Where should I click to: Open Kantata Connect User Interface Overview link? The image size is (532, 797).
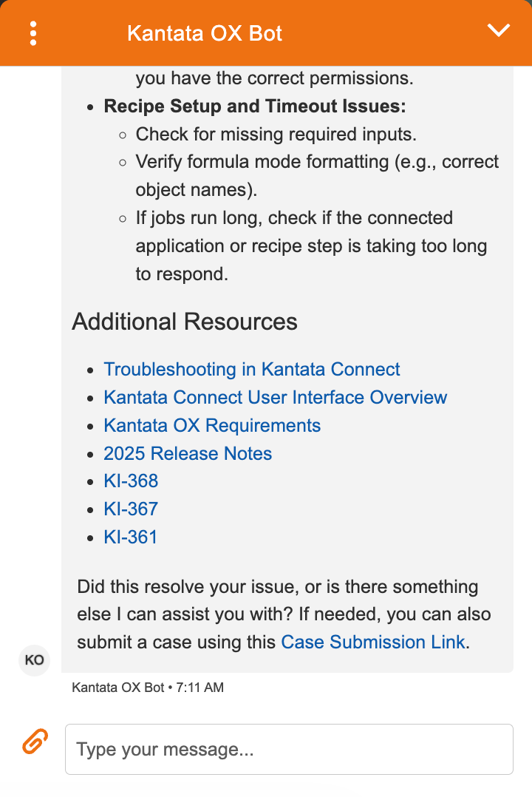click(275, 397)
